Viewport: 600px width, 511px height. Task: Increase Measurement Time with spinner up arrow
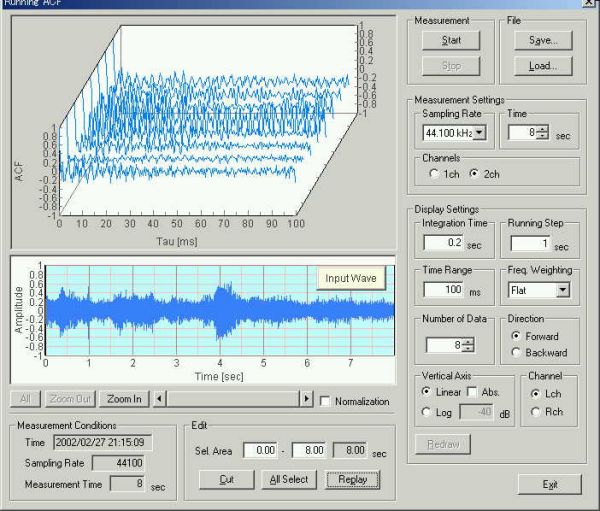[x=542, y=129]
